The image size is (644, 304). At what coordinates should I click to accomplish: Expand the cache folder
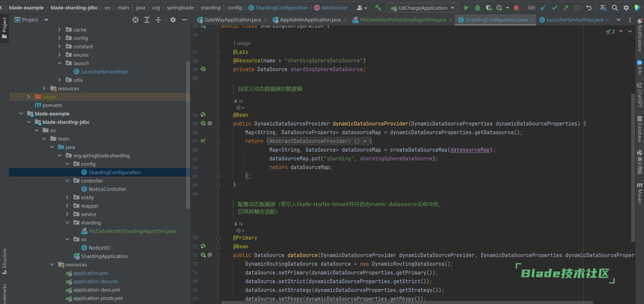click(59, 30)
